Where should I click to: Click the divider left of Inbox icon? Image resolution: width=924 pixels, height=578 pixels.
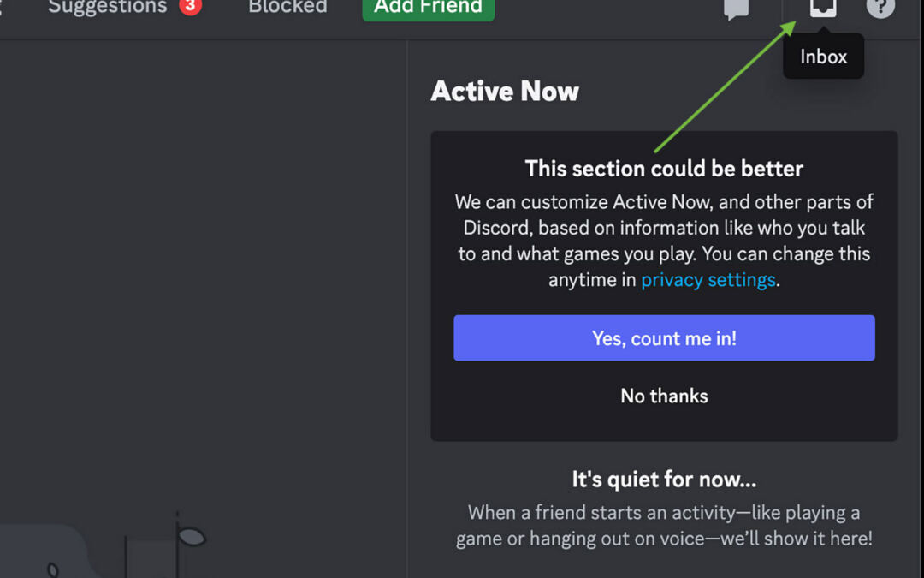tap(782, 9)
